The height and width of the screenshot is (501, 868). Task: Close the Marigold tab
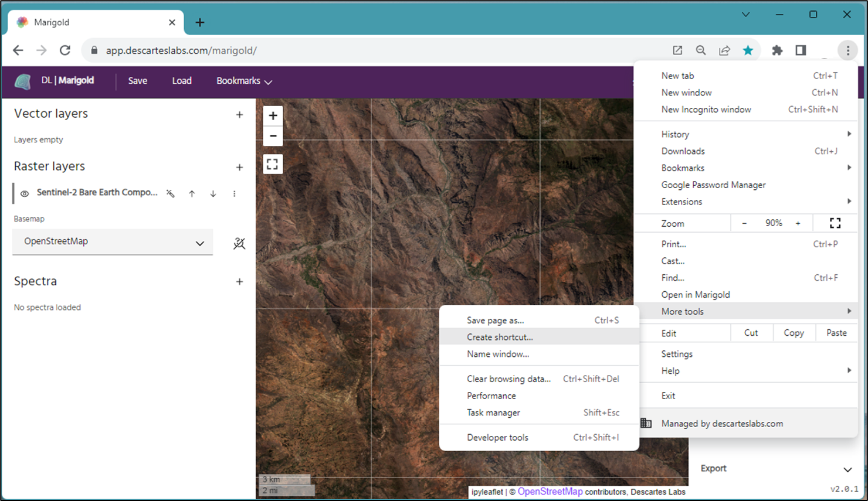[x=172, y=22]
